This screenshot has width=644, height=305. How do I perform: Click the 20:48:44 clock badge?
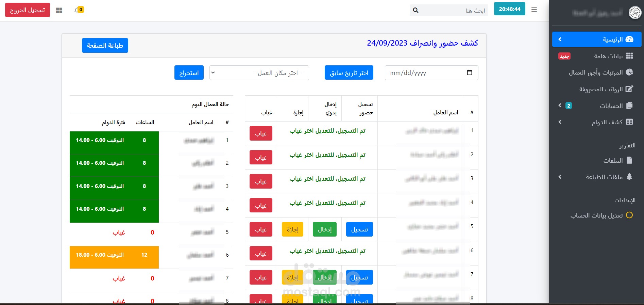click(x=509, y=9)
